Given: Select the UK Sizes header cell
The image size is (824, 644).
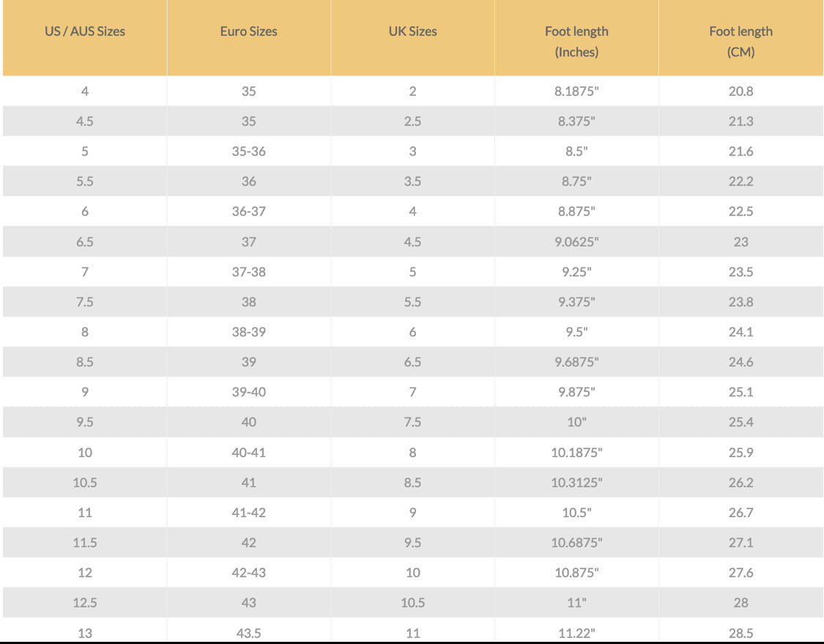Looking at the screenshot, I should click(412, 32).
